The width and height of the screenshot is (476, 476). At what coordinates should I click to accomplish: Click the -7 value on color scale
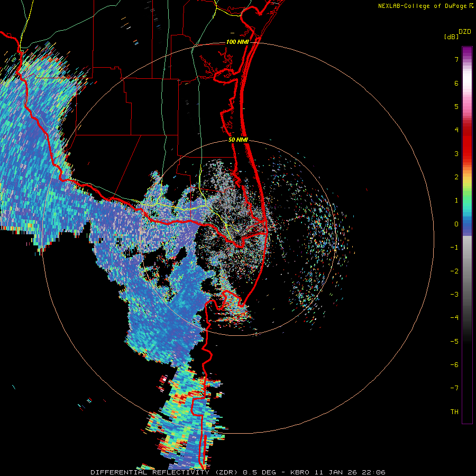[x=454, y=388]
